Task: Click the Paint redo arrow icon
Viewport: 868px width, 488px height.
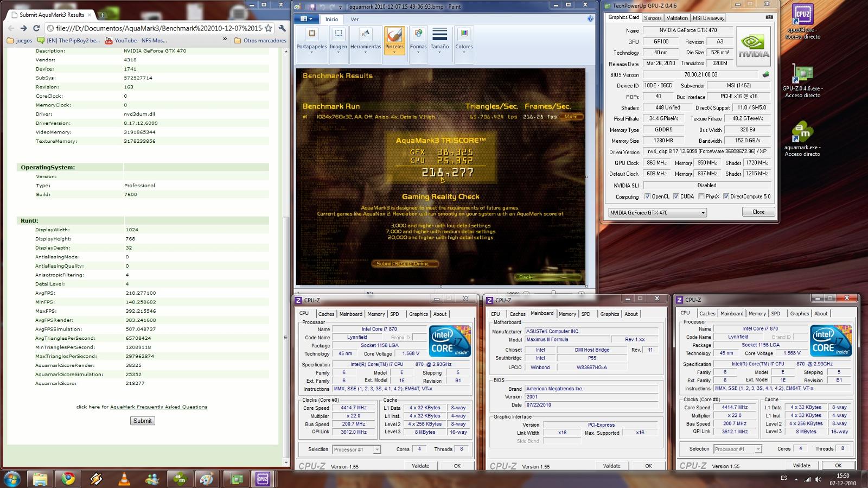Action: click(332, 7)
